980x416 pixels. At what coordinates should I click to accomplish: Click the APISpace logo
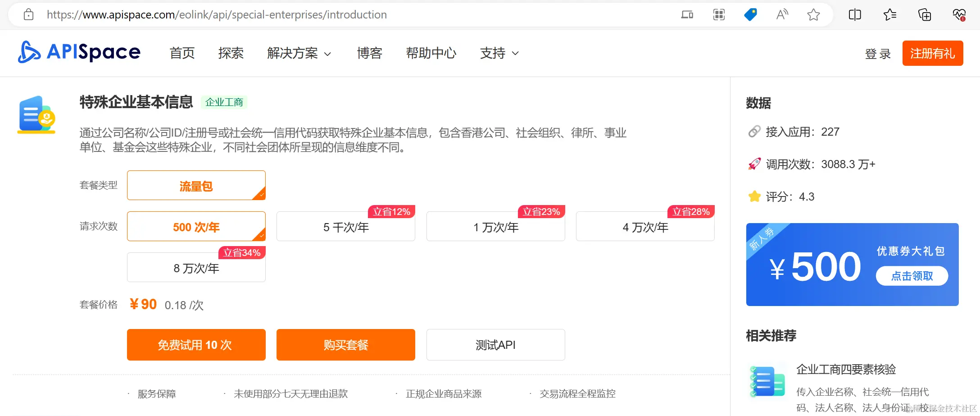pyautogui.click(x=79, y=52)
